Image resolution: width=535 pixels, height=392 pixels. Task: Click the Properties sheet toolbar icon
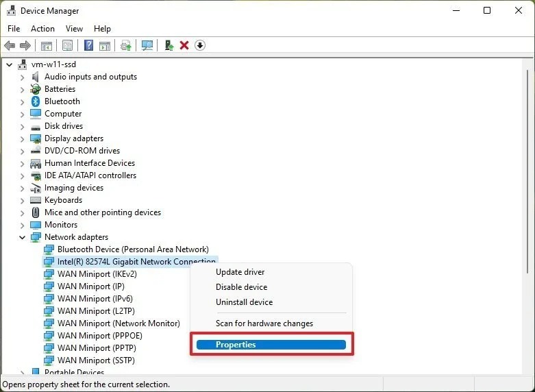[x=68, y=45]
